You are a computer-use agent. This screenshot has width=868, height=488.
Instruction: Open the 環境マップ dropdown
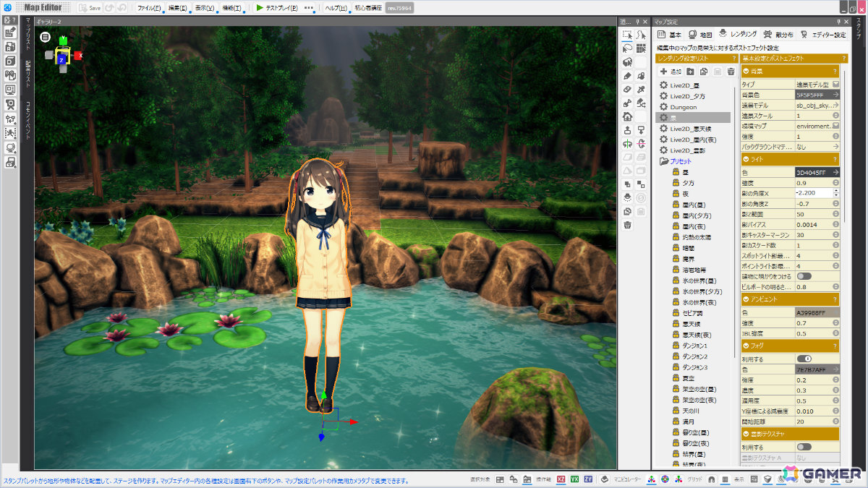[817, 126]
